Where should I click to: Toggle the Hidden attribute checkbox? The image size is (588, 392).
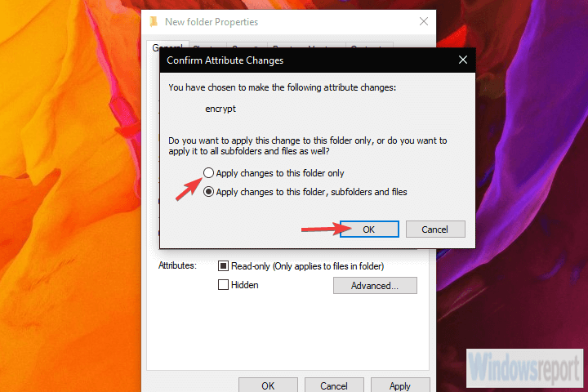223,285
